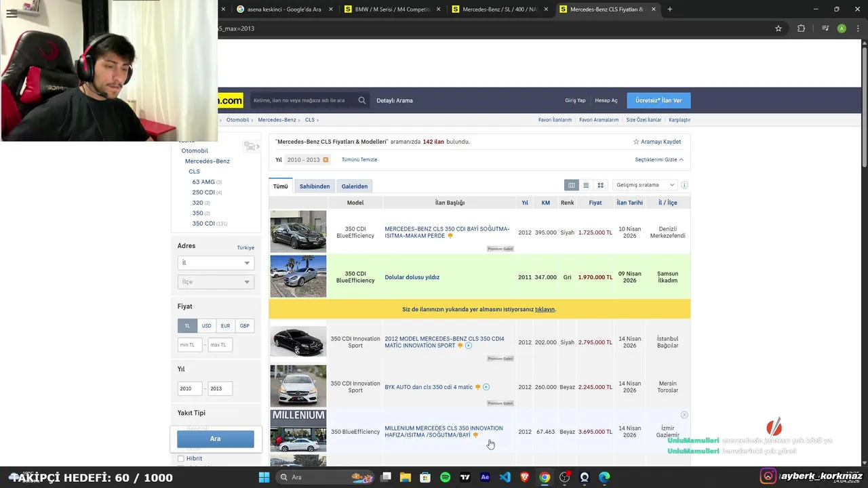Open the browser media control icon
868x488 pixels.
pos(825,28)
